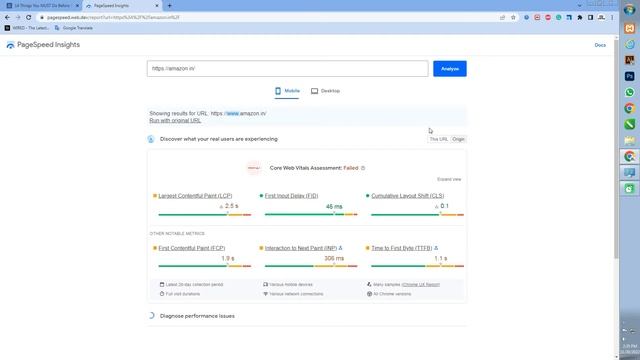Click Expand view
The width and height of the screenshot is (640, 360).
pyautogui.click(x=449, y=179)
